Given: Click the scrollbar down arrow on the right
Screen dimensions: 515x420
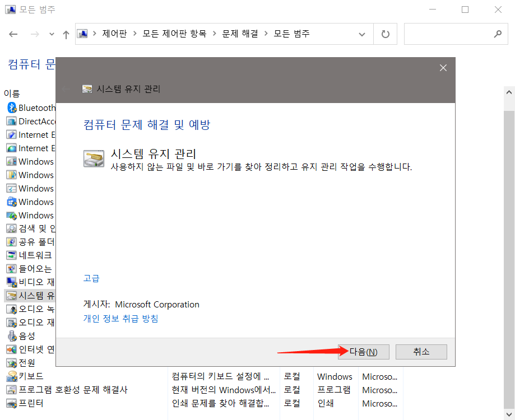Looking at the screenshot, I should tap(509, 414).
